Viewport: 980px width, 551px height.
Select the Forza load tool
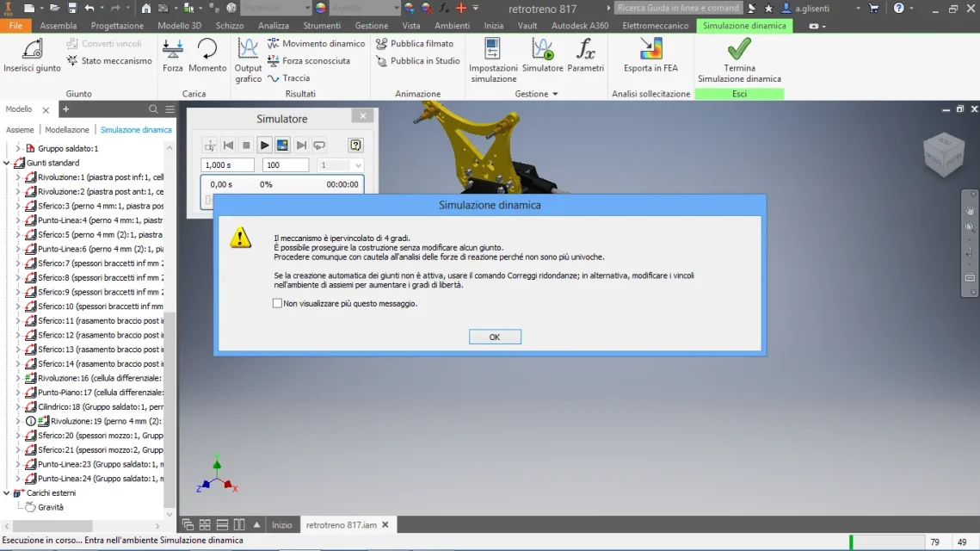point(172,56)
